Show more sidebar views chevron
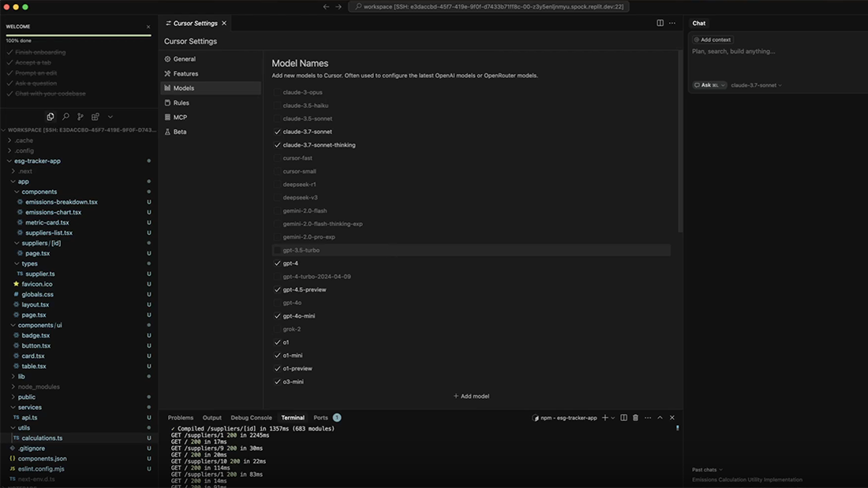 110,117
